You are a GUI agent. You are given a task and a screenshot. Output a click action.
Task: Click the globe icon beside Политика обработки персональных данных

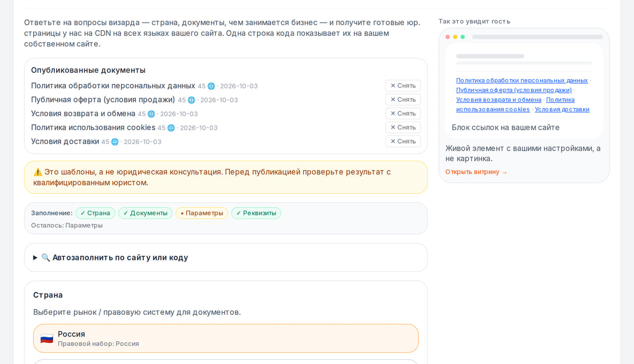[211, 86]
